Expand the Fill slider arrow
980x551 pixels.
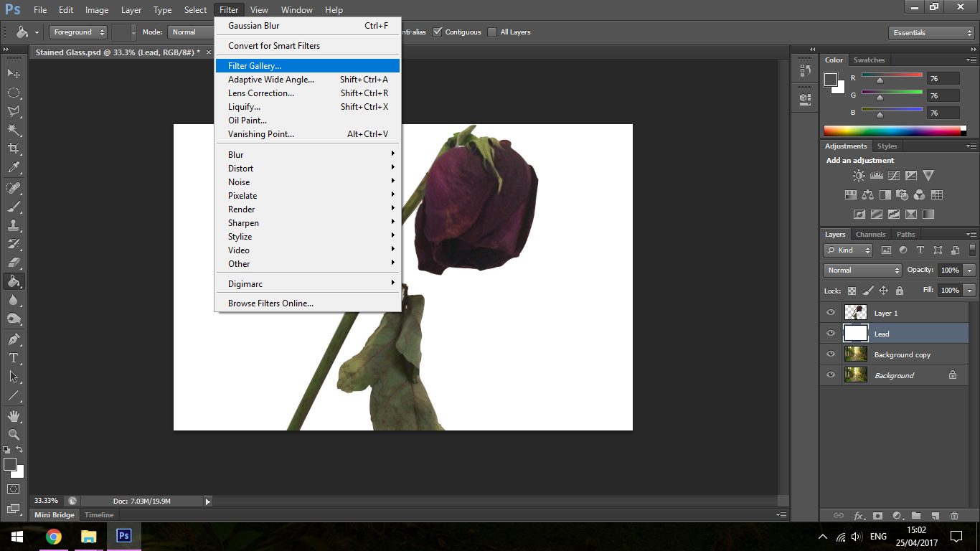pyautogui.click(x=969, y=291)
